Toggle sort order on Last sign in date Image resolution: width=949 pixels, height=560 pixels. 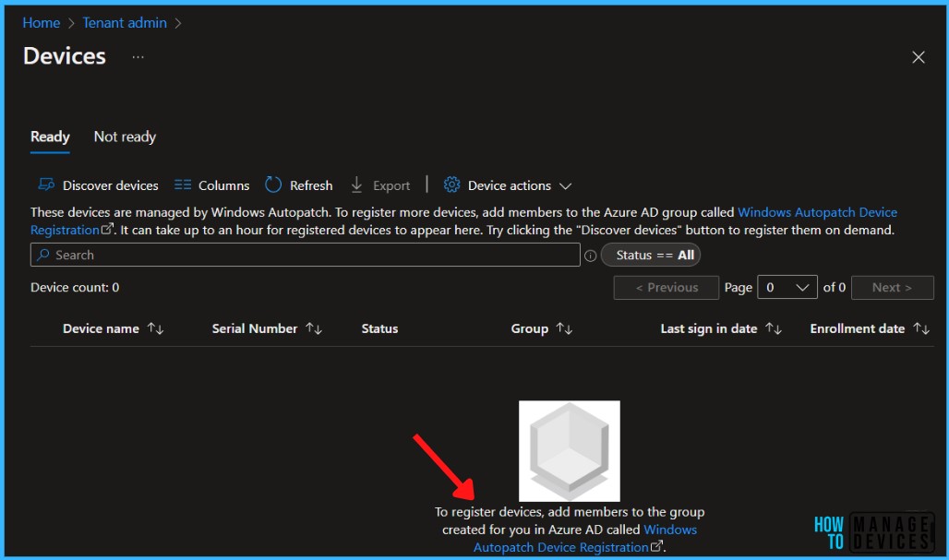pyautogui.click(x=773, y=328)
